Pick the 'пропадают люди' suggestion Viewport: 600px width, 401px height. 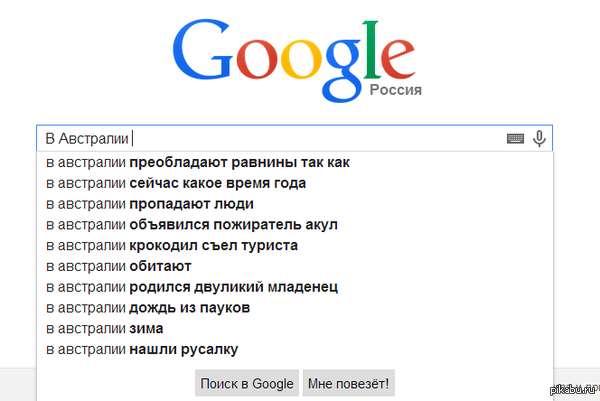(149, 203)
